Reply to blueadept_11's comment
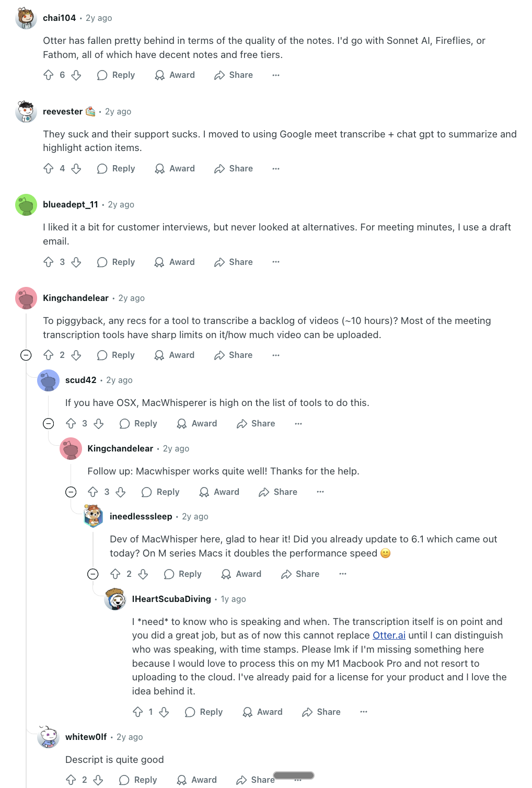Screen dimensions: 532x788 [x=116, y=262]
